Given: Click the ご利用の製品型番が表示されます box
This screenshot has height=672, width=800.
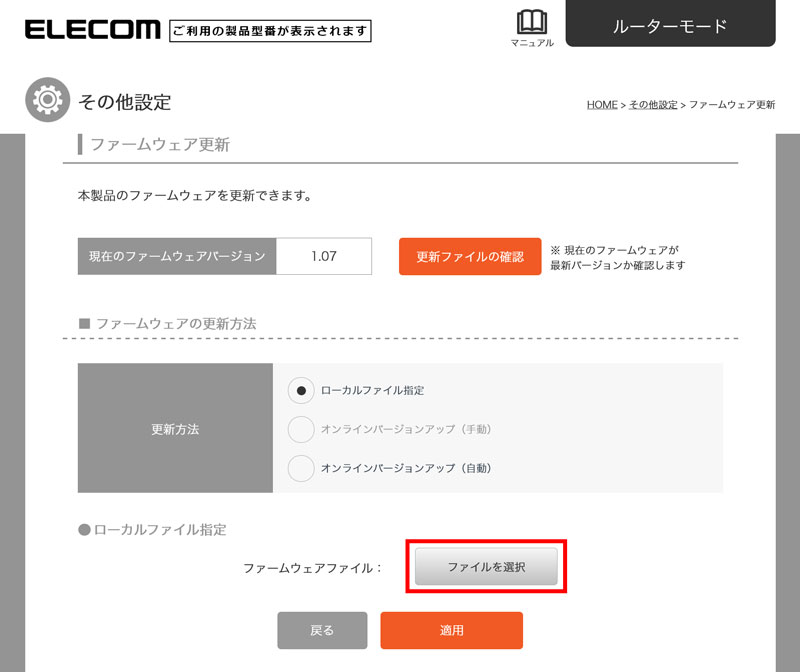Looking at the screenshot, I should (270, 31).
